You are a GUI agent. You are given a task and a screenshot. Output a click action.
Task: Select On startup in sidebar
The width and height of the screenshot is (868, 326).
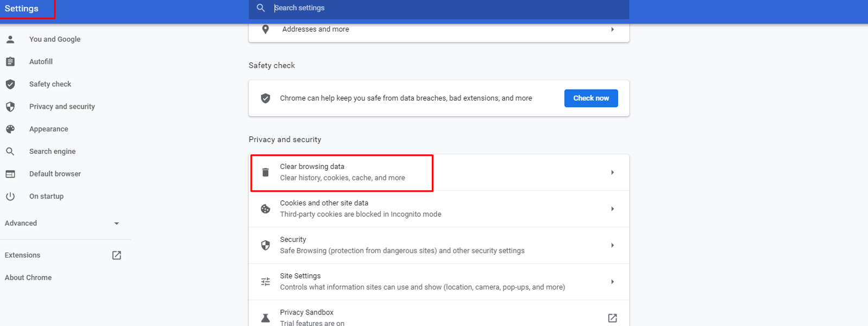pyautogui.click(x=46, y=196)
